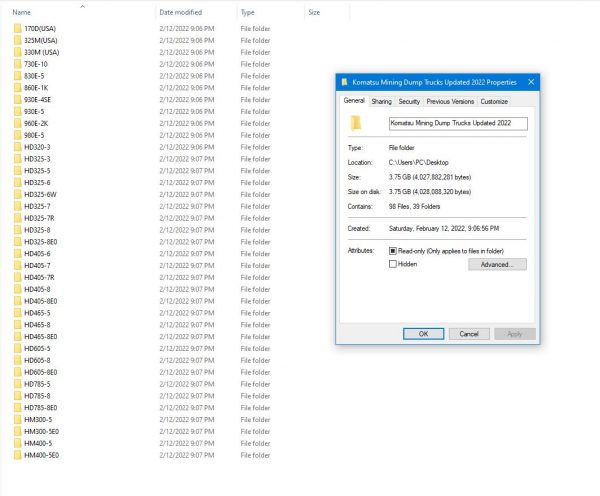Image resolution: width=600 pixels, height=496 pixels.
Task: Switch to the General tab
Action: pos(354,101)
